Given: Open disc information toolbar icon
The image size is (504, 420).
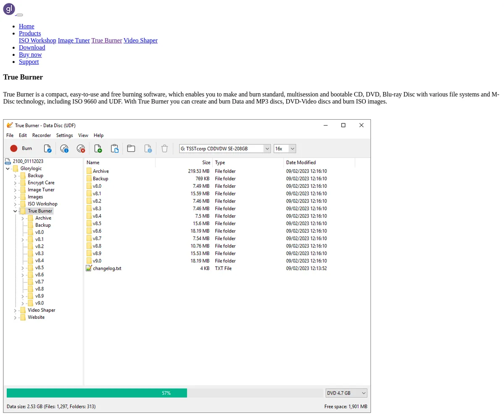Looking at the screenshot, I should pyautogui.click(x=64, y=148).
